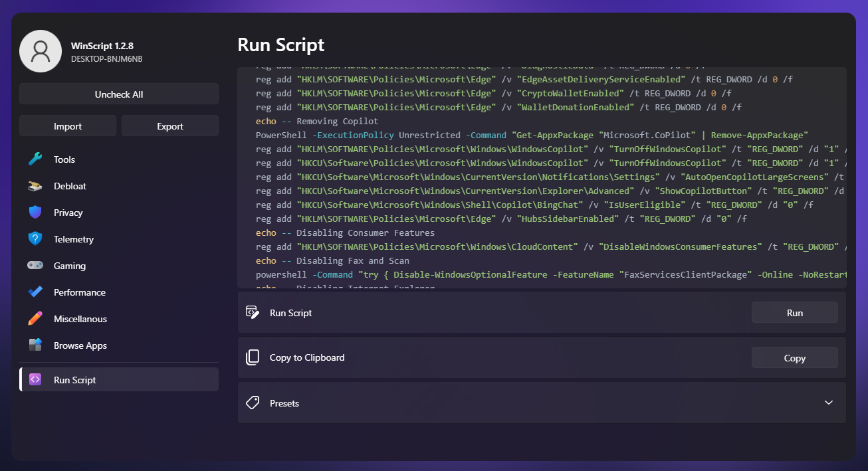This screenshot has width=868, height=471.
Task: Click the Telemetry question shield icon
Action: point(35,239)
